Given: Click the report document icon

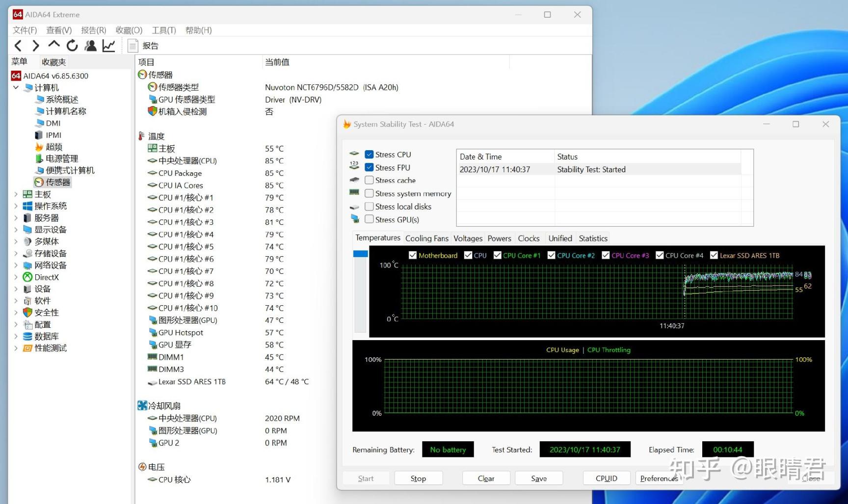Looking at the screenshot, I should coord(132,46).
